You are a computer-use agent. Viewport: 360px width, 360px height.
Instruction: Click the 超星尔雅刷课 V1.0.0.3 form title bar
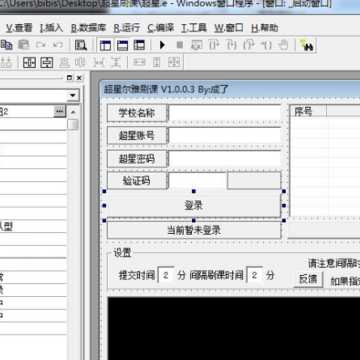click(230, 89)
